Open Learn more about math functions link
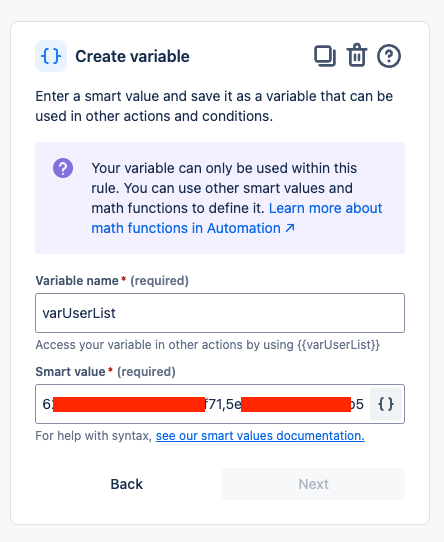The height and width of the screenshot is (542, 444). 237,218
